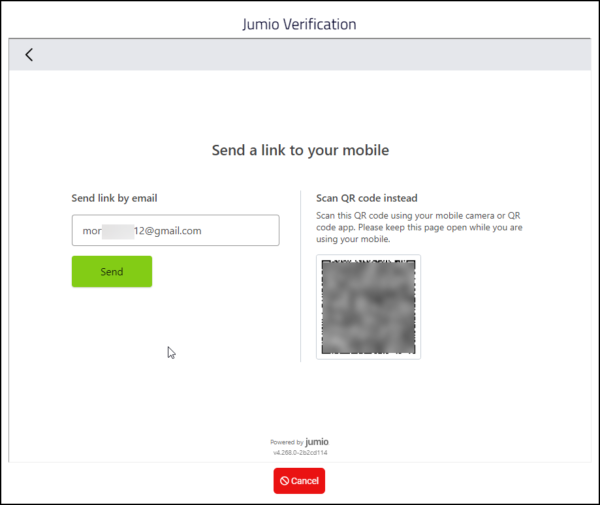Click the 'Jumio Verification' title
This screenshot has height=505, width=600.
299,24
